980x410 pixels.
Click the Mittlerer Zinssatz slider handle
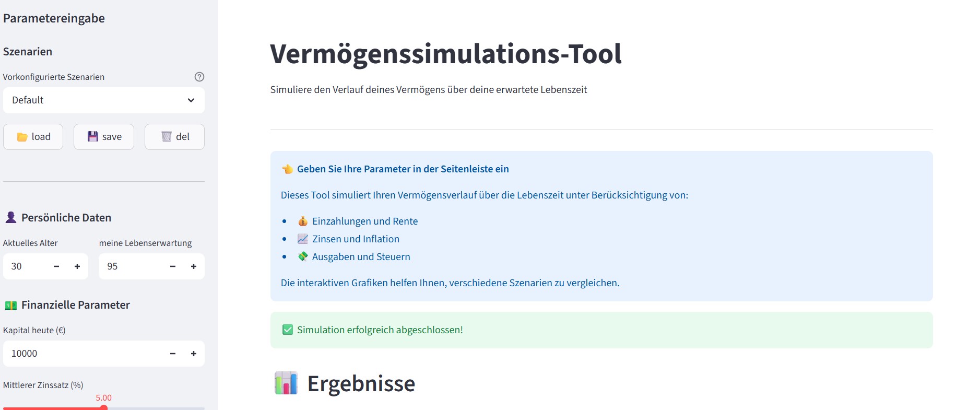tap(104, 408)
